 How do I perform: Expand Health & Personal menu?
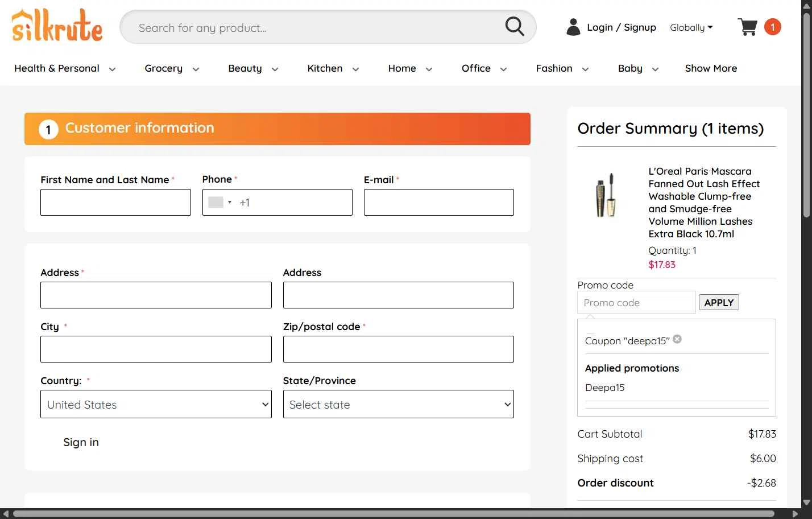65,68
